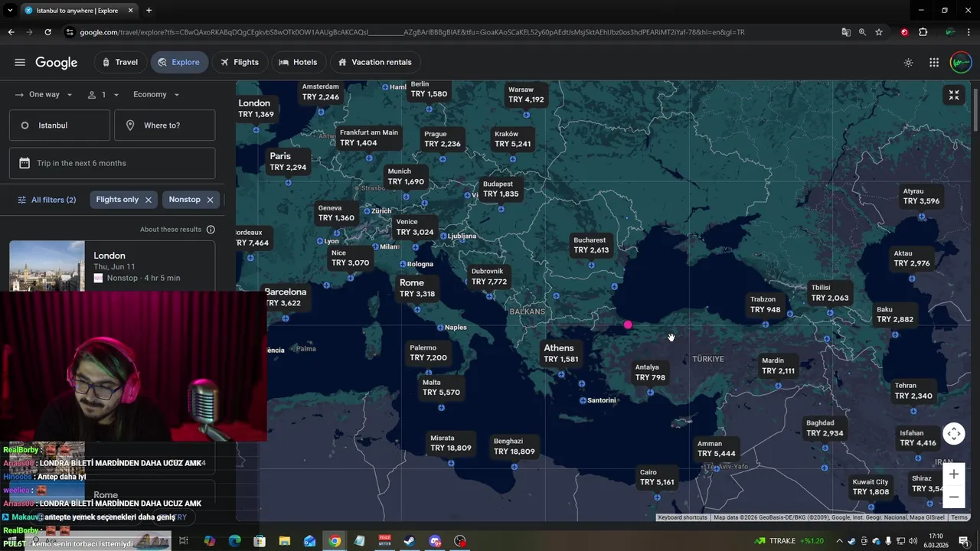Screen dimensions: 980x551
Task: Open the map Terms link
Action: pyautogui.click(x=959, y=517)
